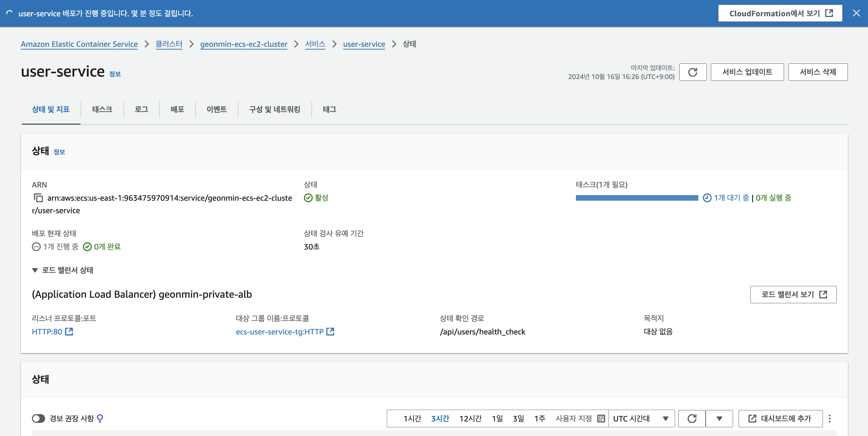Open the metrics three-dot more options menu
868x436 pixels.
[x=830, y=419]
